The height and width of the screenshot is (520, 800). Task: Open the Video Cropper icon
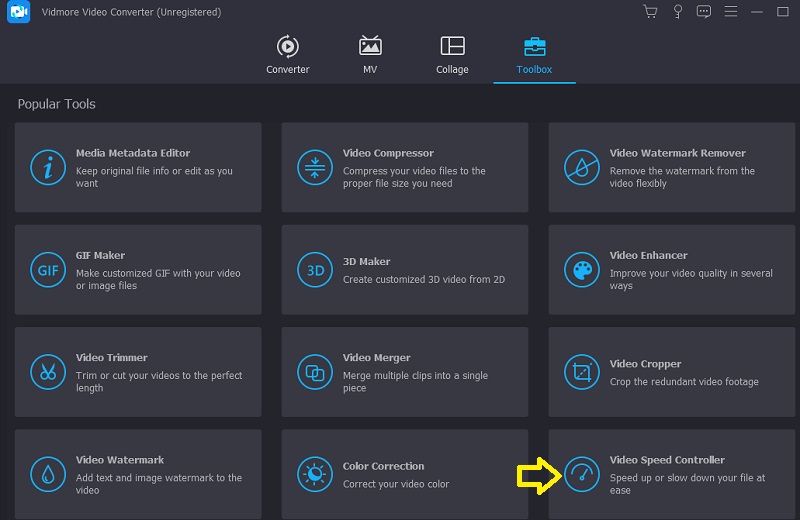(581, 372)
